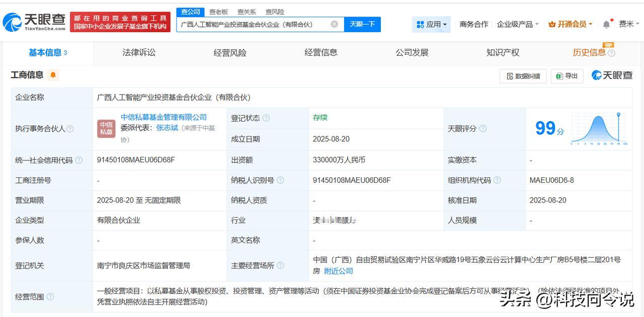Viewport: 644px width, 317px height.
Task: Click help icon next to 组织机构代码
Action: pyautogui.click(x=497, y=180)
